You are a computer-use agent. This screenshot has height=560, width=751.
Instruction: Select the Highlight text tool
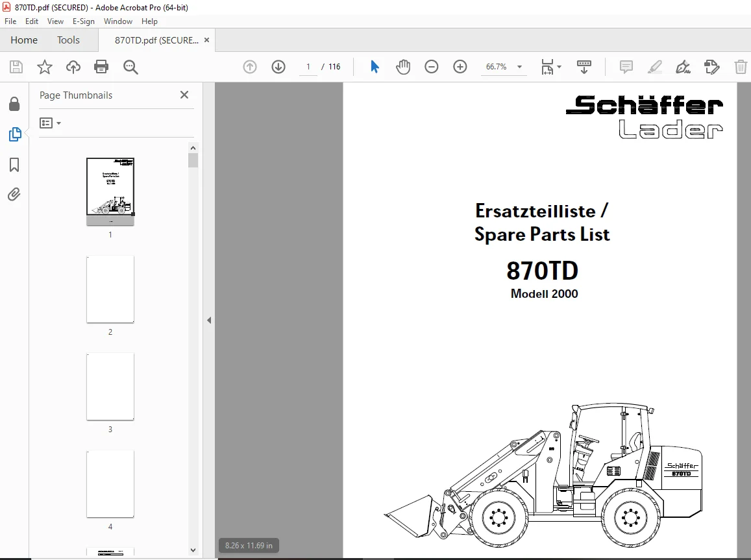[655, 67]
